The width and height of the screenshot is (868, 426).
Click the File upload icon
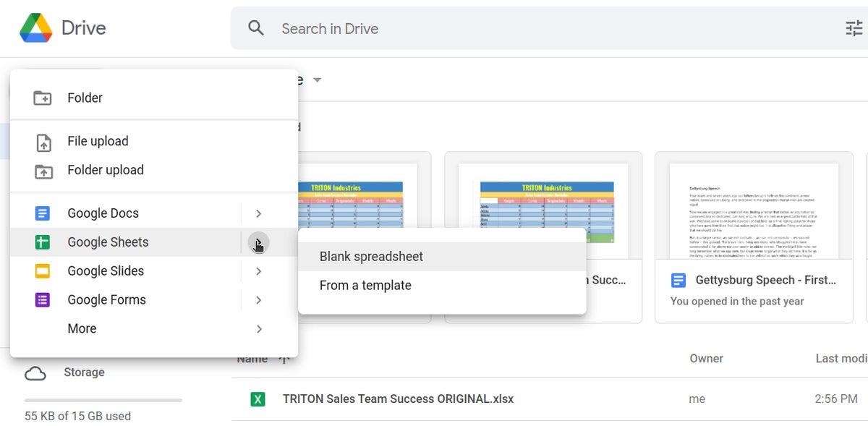(43, 142)
